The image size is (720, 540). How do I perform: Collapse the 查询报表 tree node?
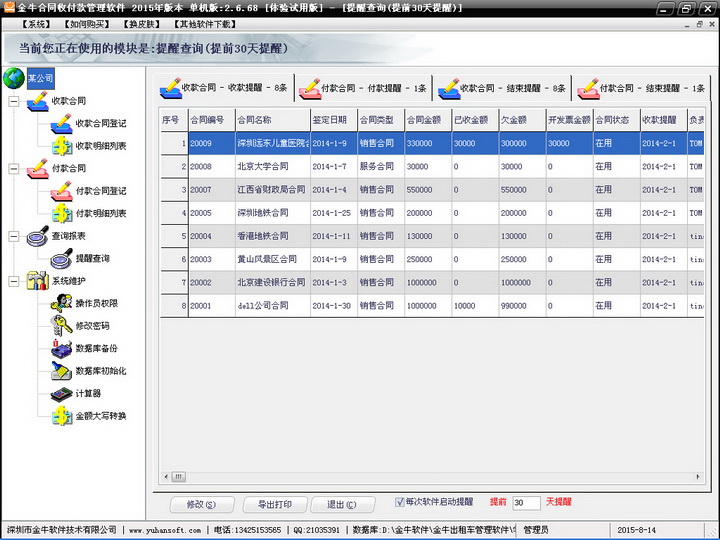(14, 236)
